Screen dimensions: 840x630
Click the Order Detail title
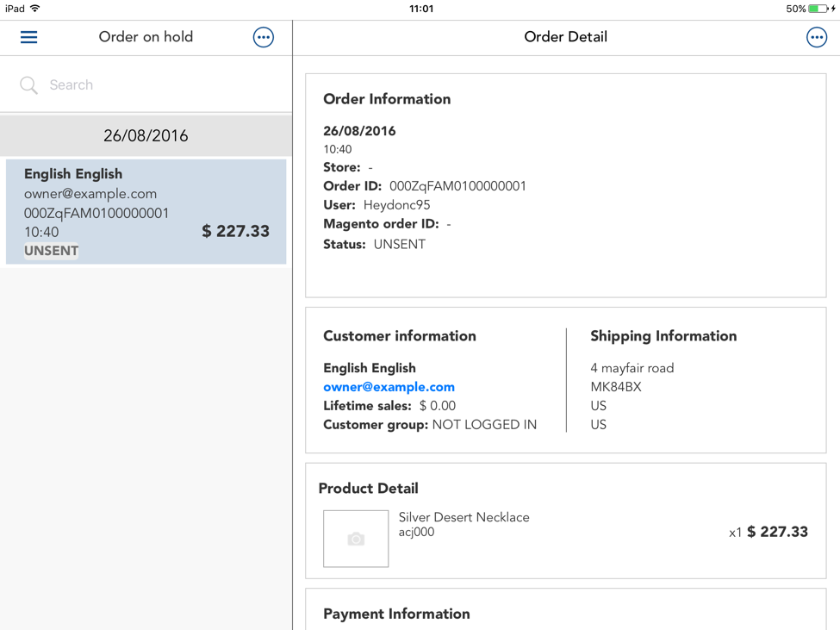(566, 37)
